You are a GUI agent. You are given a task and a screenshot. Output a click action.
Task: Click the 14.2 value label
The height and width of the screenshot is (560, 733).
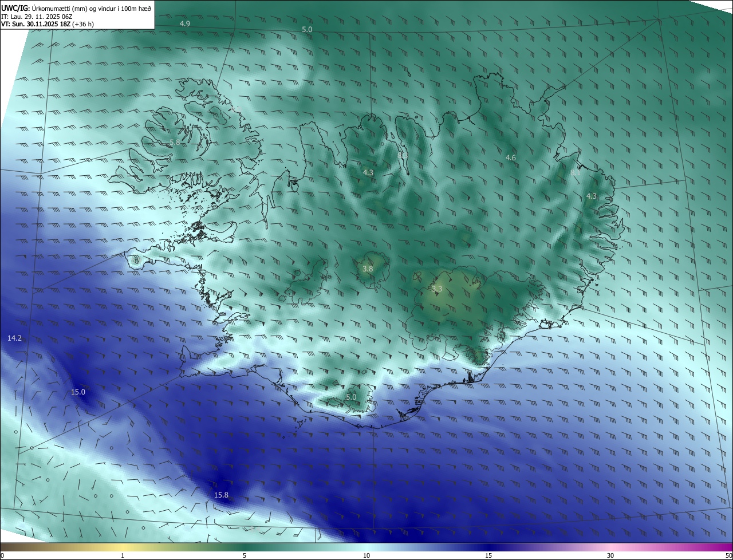14,338
